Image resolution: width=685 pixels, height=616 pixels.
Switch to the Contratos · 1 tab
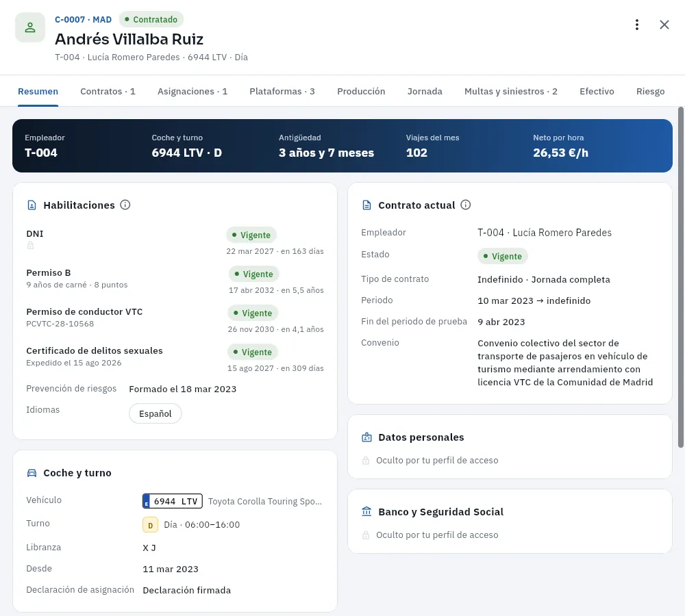pyautogui.click(x=108, y=91)
